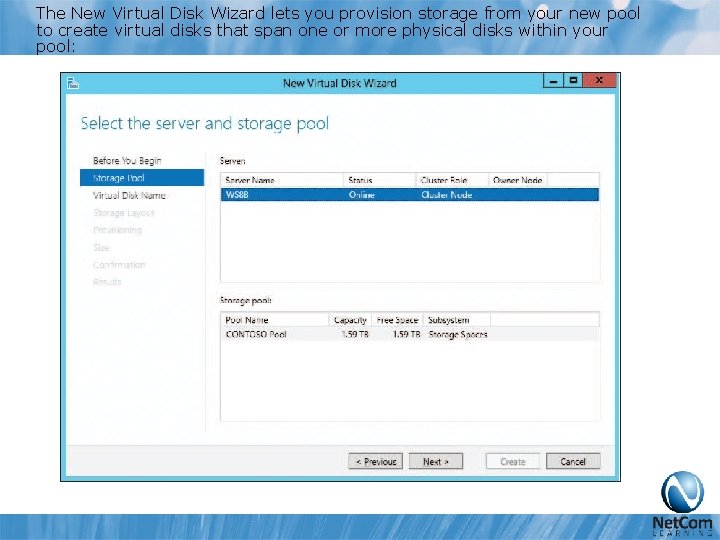720x540 pixels.
Task: Click the New Virtual Disk Wizard title icon
Action: 73,83
